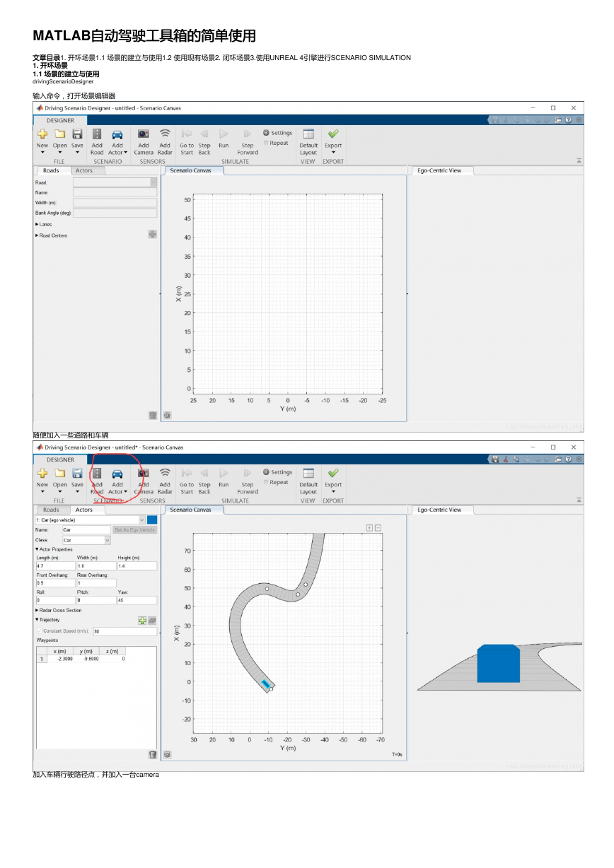Toggle Repeat checkbox in the empty-canvas window
The height and width of the screenshot is (868, 614).
[x=266, y=143]
